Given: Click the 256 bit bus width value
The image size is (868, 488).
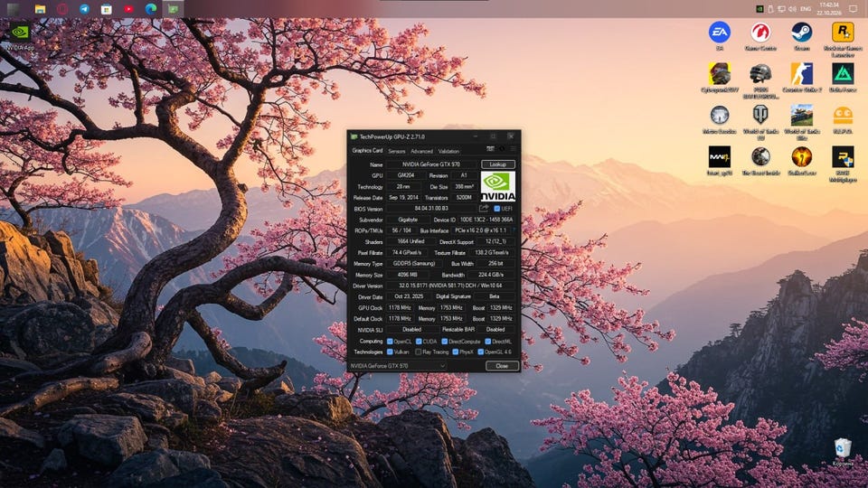Looking at the screenshot, I should (x=495, y=263).
